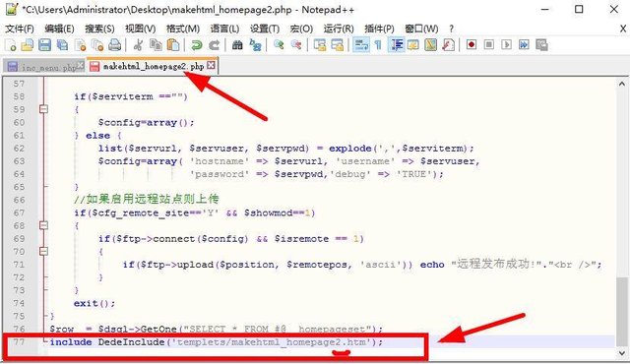Open the 文件(F) menu
The height and width of the screenshot is (364, 630).
(x=20, y=29)
